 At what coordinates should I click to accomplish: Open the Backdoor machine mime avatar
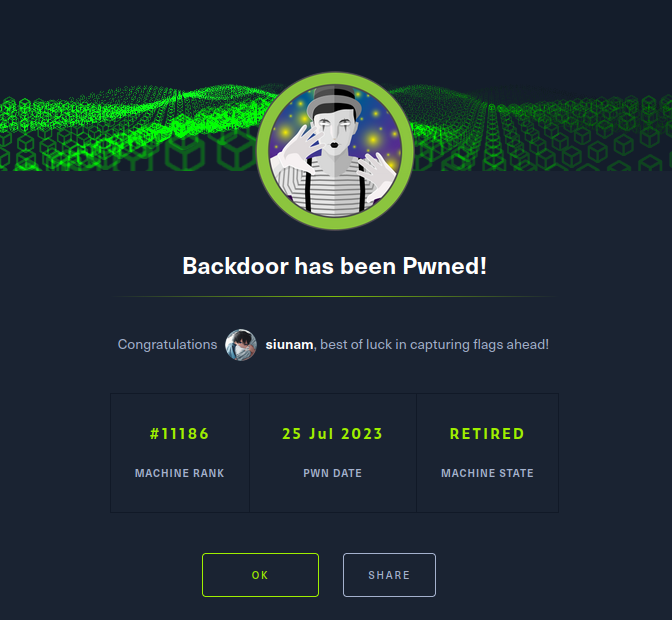(x=335, y=151)
